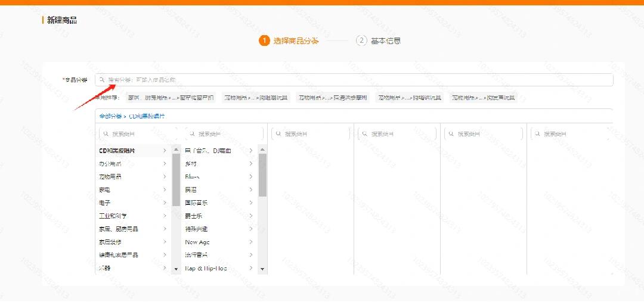The height and width of the screenshot is (302, 644).
Task: Expand the 电子 category arrow
Action: [165, 203]
